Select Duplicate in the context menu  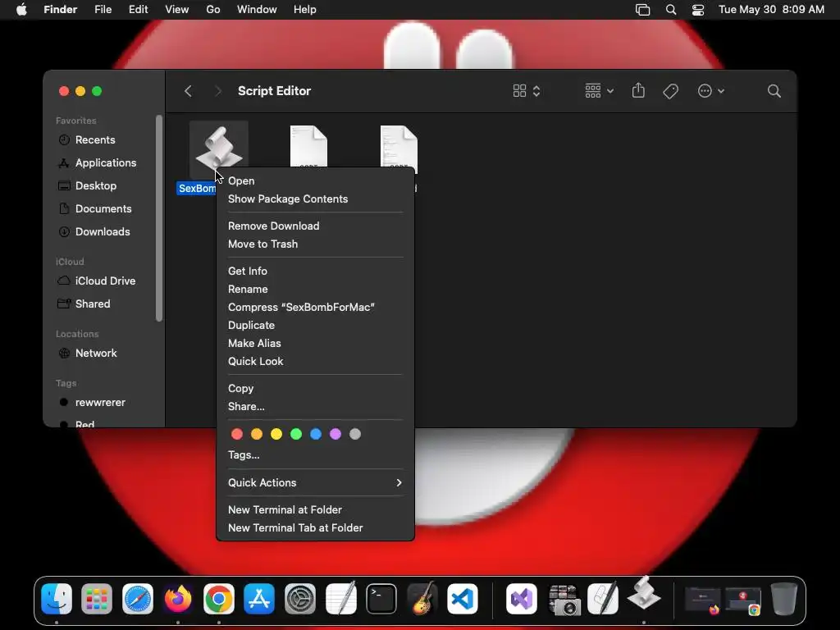(315, 325)
